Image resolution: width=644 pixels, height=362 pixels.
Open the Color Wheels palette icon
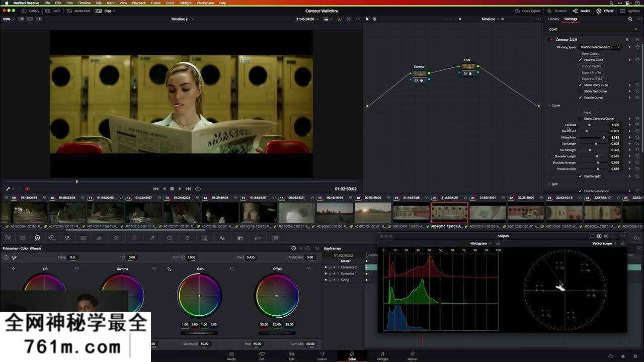pyautogui.click(x=37, y=238)
